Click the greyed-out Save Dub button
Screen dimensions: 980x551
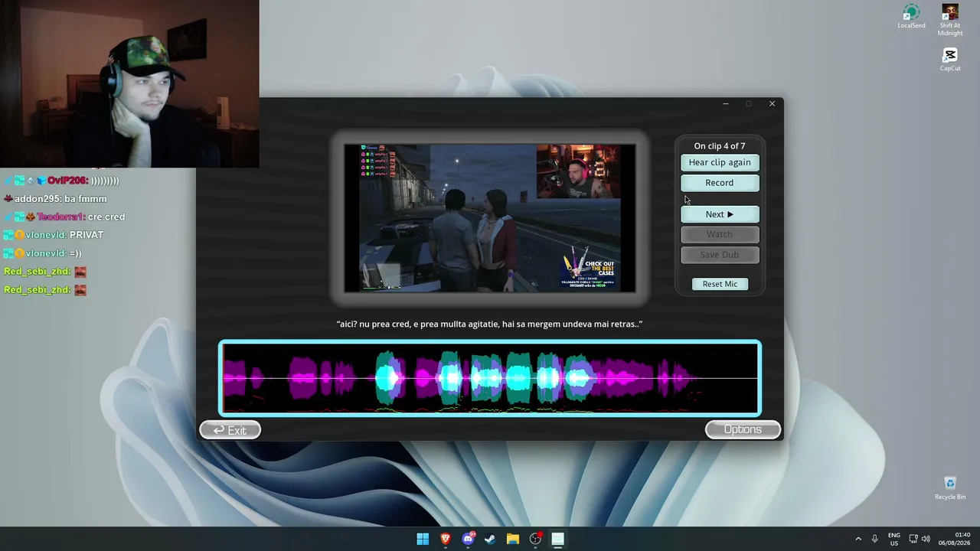720,255
